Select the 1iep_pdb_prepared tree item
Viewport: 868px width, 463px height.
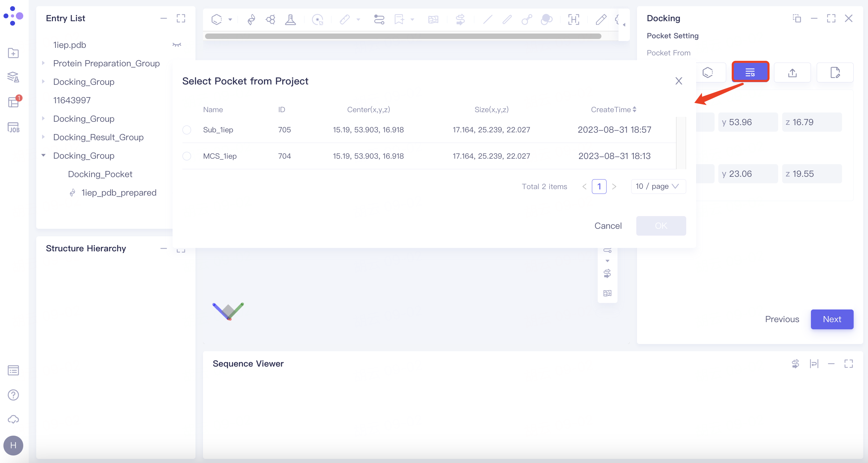tap(119, 193)
